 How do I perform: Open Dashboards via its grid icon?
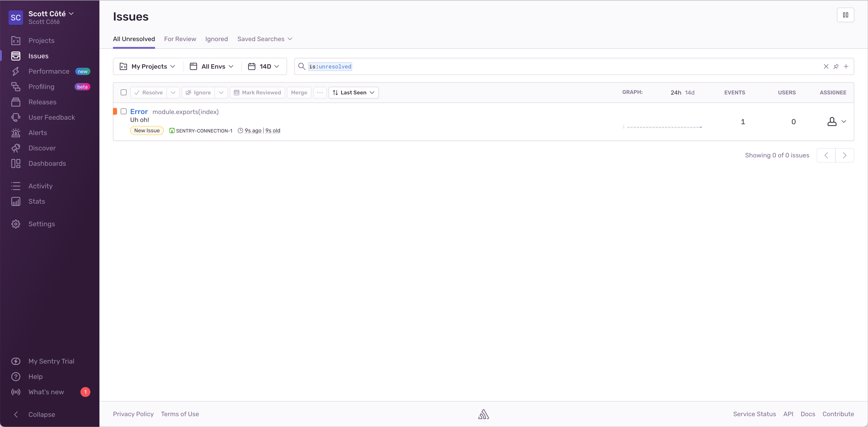click(16, 163)
